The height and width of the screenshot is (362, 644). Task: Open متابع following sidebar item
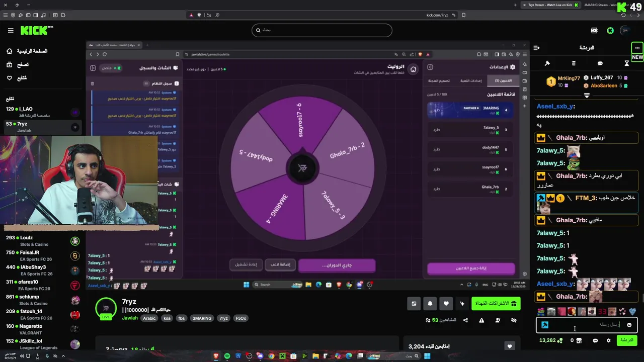pyautogui.click(x=17, y=78)
